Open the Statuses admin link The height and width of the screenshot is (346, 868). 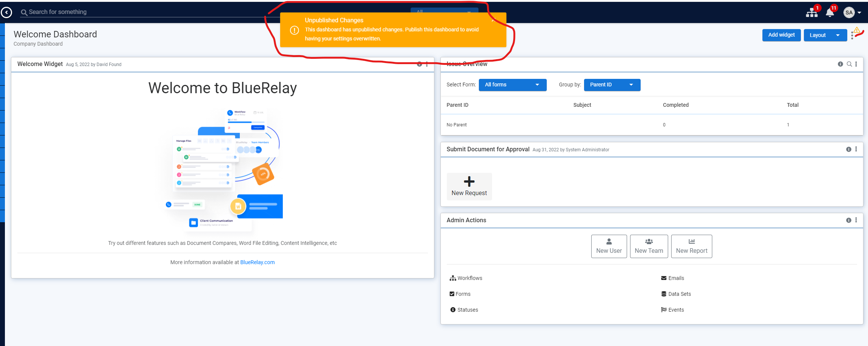click(x=464, y=310)
